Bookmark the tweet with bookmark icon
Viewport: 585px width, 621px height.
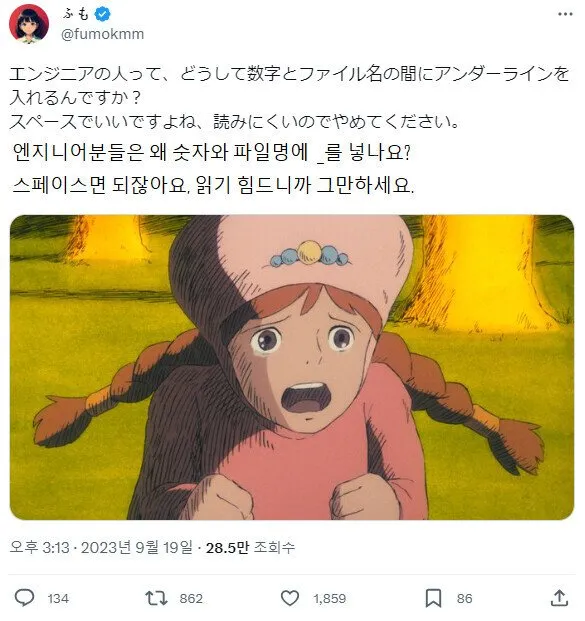(x=433, y=598)
